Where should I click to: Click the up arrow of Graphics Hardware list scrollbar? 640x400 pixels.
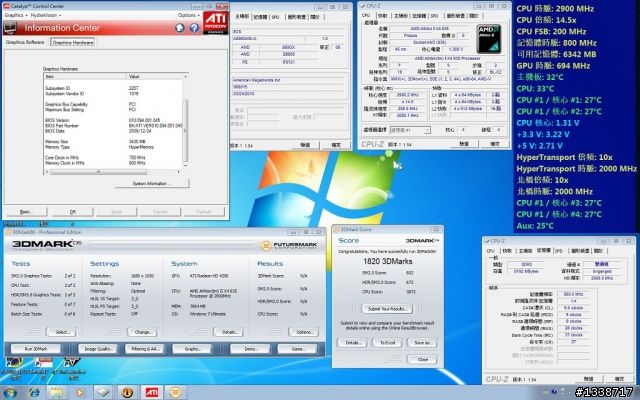pyautogui.click(x=186, y=76)
